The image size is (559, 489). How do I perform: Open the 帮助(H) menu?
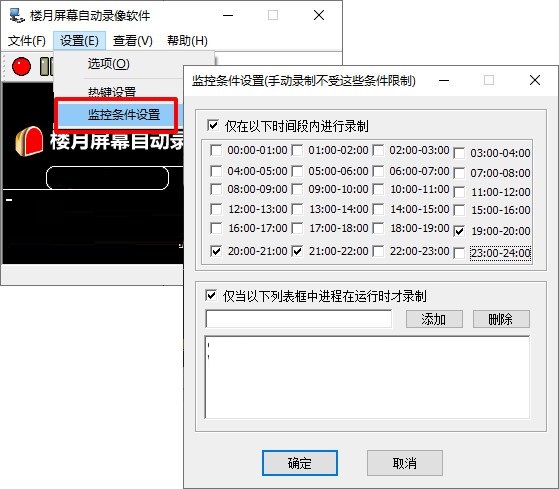click(188, 41)
